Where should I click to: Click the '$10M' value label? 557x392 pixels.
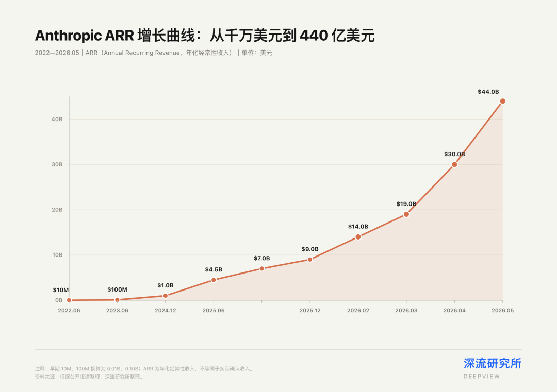[x=61, y=290]
